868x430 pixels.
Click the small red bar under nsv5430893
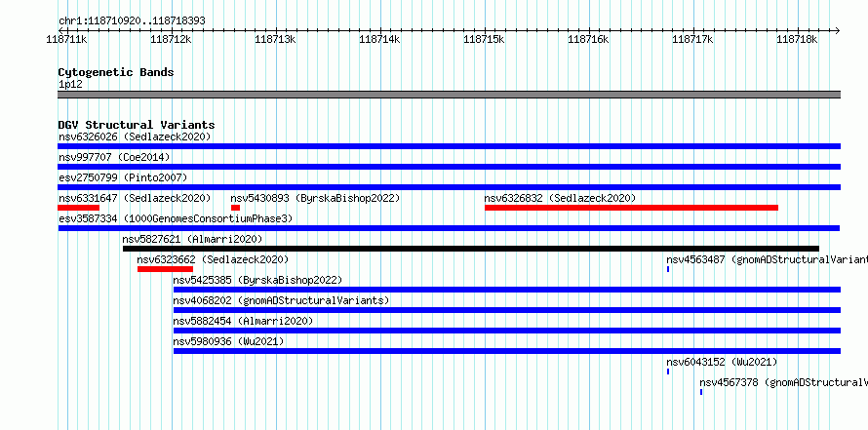click(235, 208)
